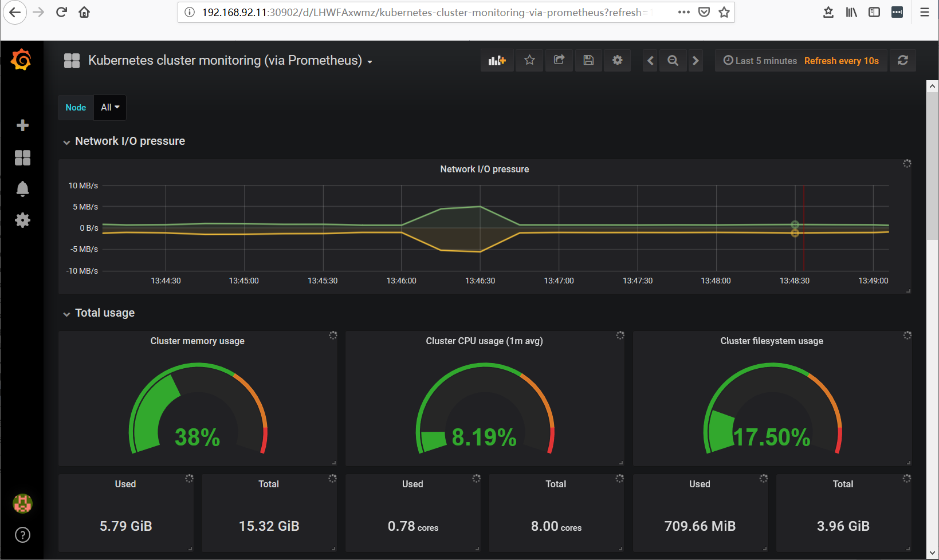
Task: Shift time range forward with right chevron
Action: pos(696,60)
